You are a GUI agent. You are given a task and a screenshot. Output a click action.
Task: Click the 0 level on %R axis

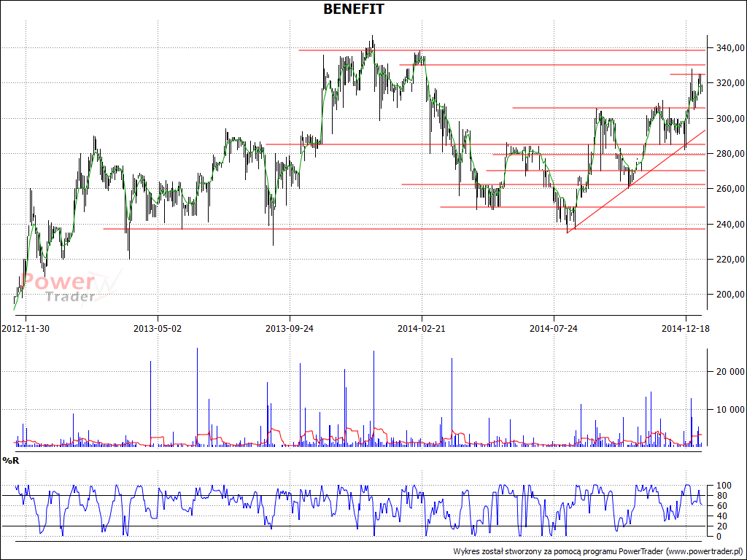(x=719, y=537)
